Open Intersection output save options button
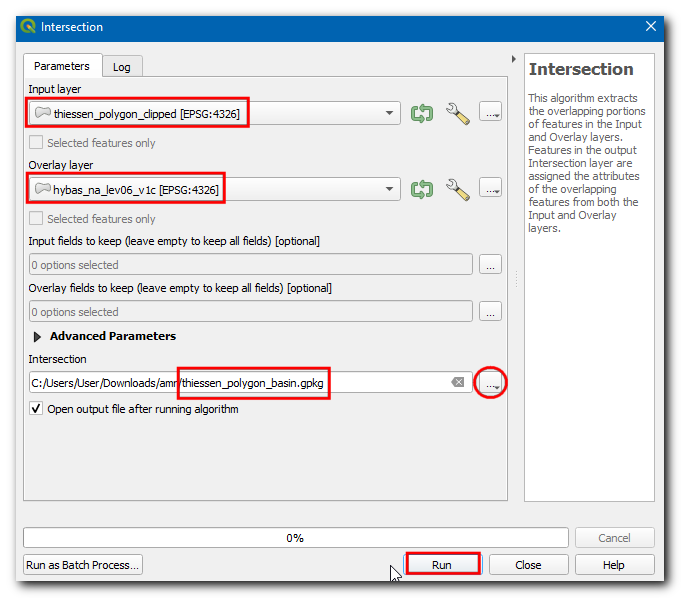 [x=490, y=382]
